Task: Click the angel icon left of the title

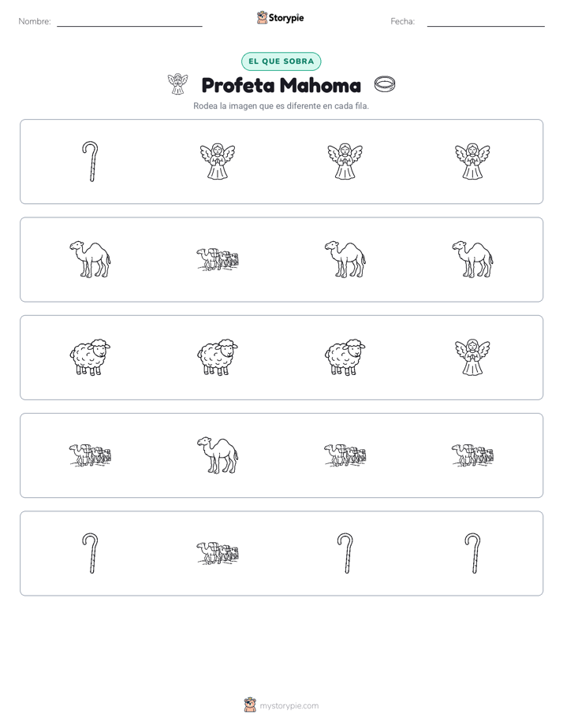Action: click(177, 84)
